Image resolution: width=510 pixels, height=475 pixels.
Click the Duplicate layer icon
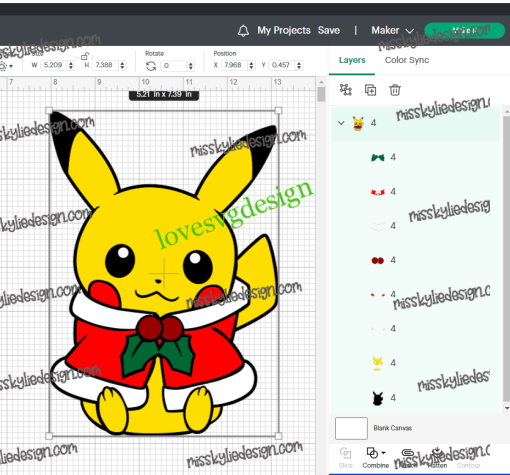[370, 90]
